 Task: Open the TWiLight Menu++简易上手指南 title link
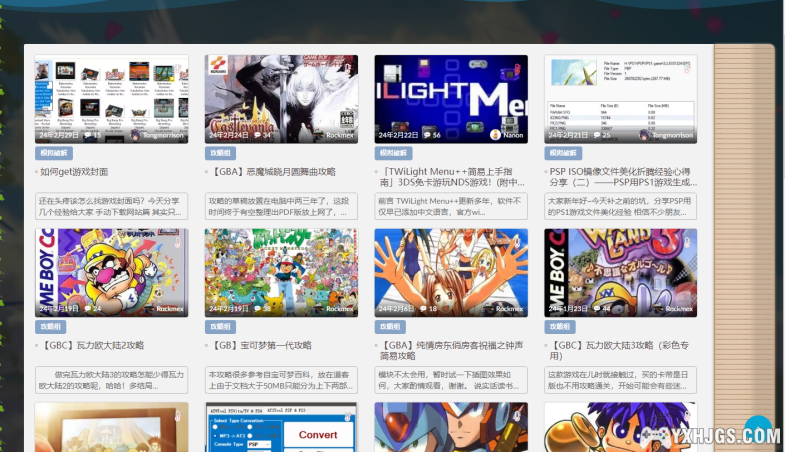(450, 177)
